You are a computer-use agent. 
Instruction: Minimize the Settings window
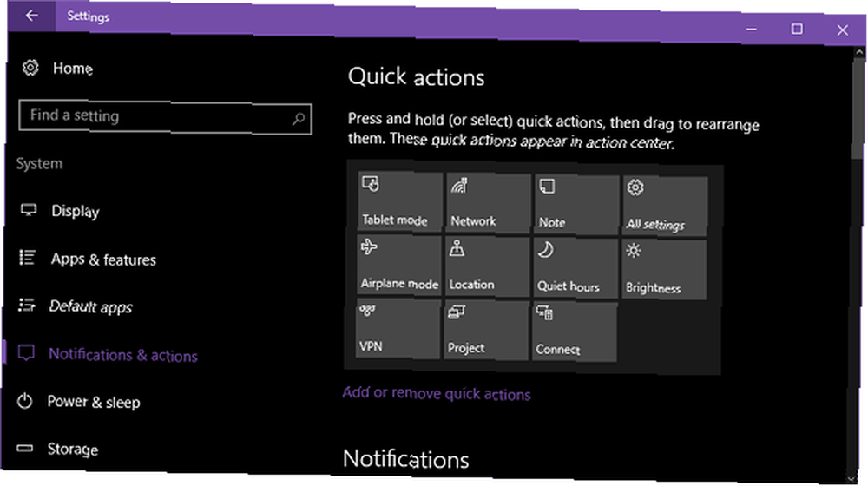751,29
